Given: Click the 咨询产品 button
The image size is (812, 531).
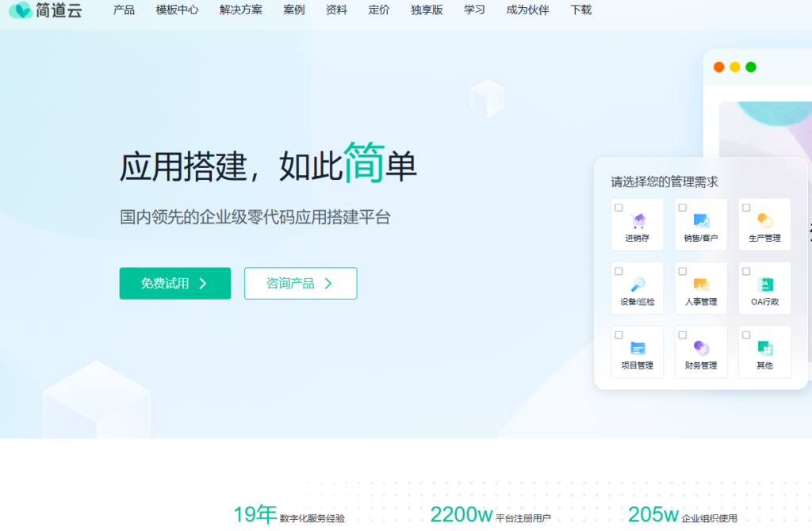Looking at the screenshot, I should (x=301, y=283).
